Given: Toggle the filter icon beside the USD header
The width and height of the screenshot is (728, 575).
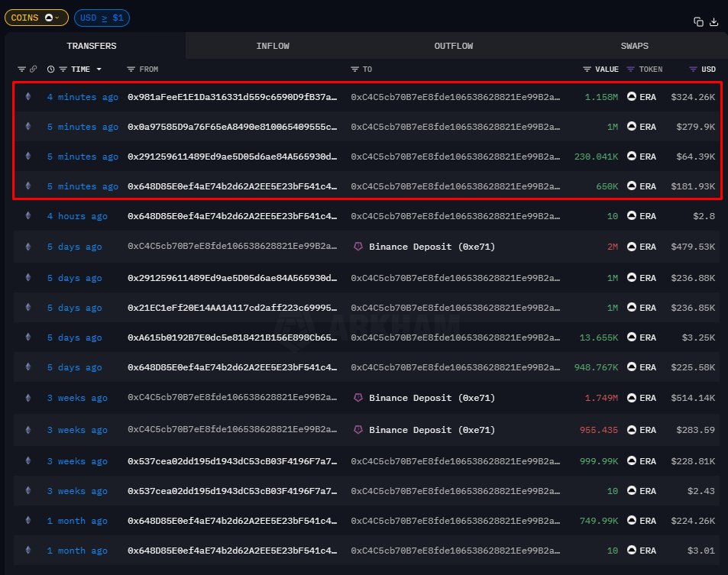Looking at the screenshot, I should tap(694, 69).
